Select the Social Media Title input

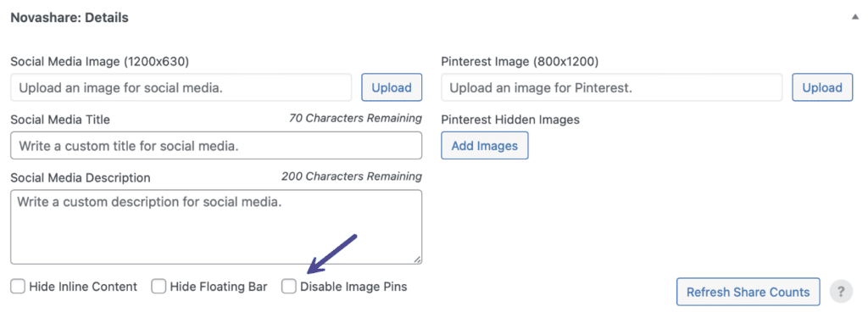click(x=216, y=146)
